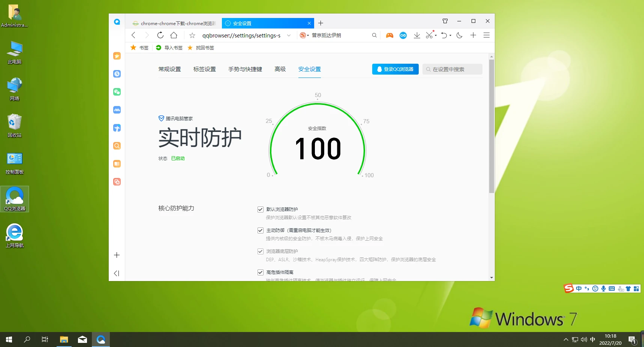The width and height of the screenshot is (644, 347).
Task: Click the address bar URL field
Action: (241, 35)
